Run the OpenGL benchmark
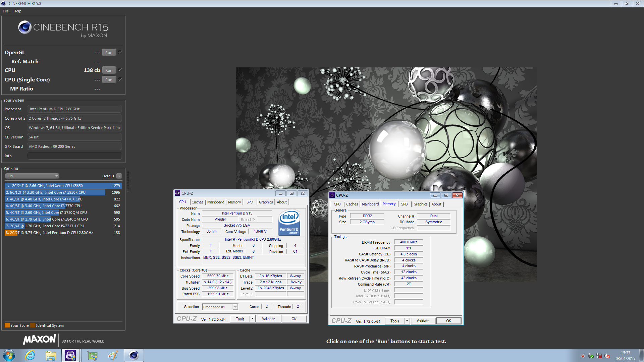 109,53
